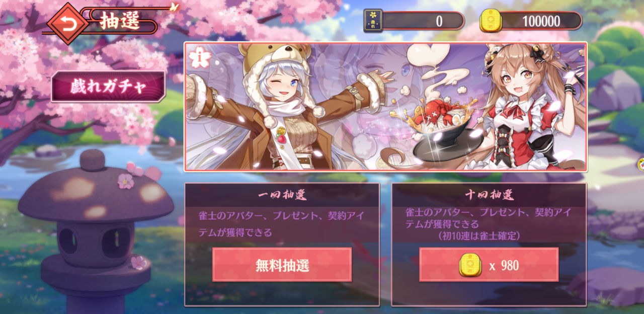Buy ten draws for x 980 coins
Image resolution: width=644 pixels, height=314 pixels.
pos(489,265)
